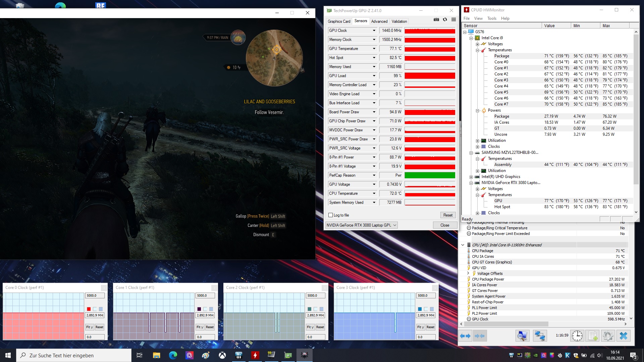This screenshot has height=362, width=644.
Task: Open HWiNFO settings gear icon
Action: tap(608, 336)
